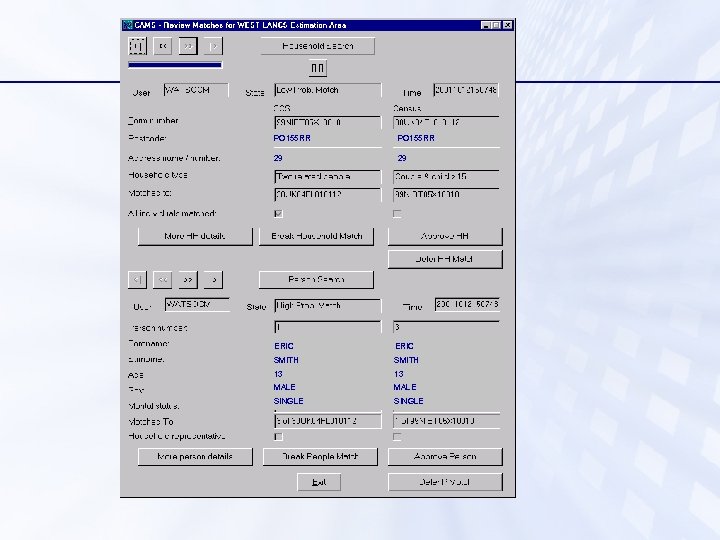Click More person details button

195,456
